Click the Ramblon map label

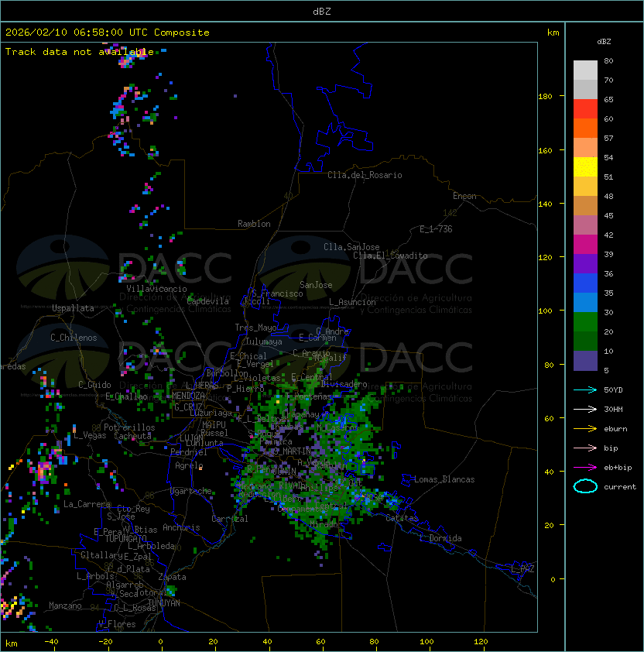tap(254, 224)
